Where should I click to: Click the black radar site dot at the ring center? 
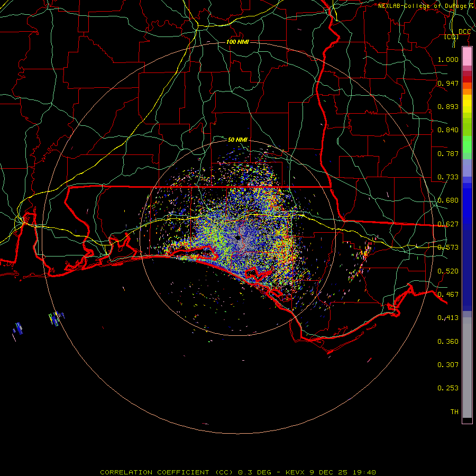238,237
